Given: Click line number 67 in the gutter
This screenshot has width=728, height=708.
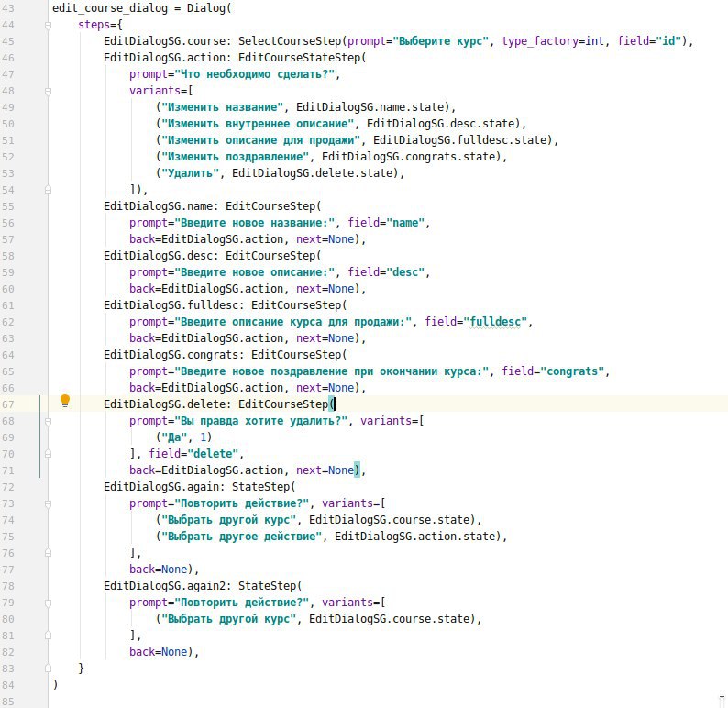Looking at the screenshot, I should click(8, 404).
